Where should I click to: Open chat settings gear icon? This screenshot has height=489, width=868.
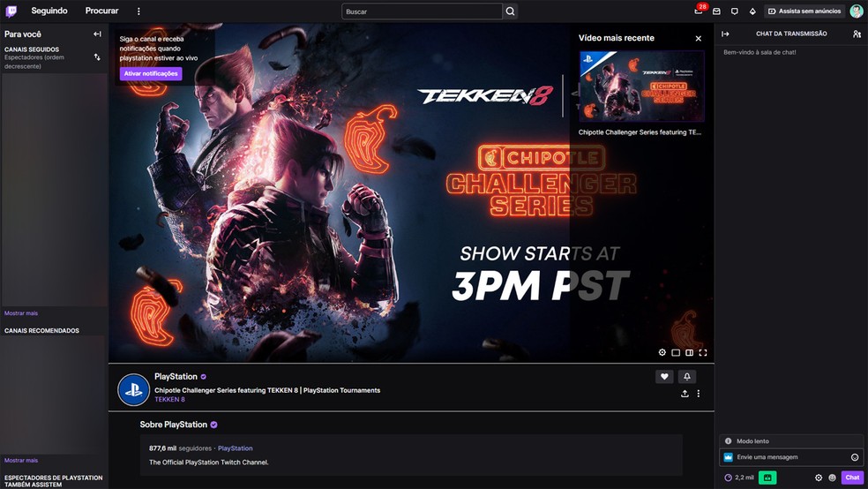[819, 478]
